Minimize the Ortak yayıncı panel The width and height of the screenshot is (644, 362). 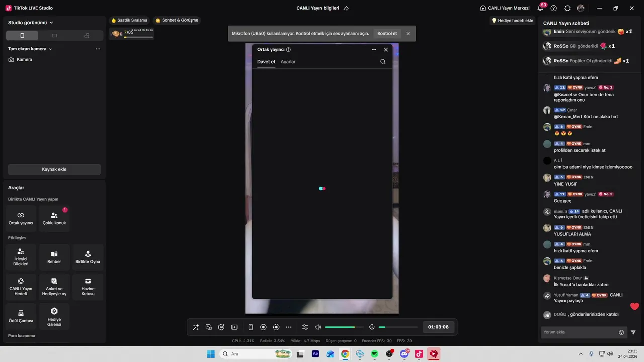(374, 49)
